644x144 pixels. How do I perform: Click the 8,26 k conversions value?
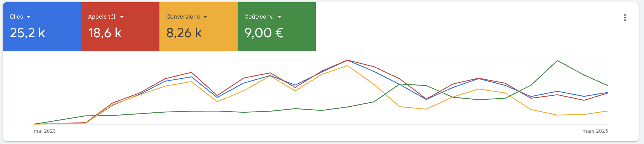[184, 33]
